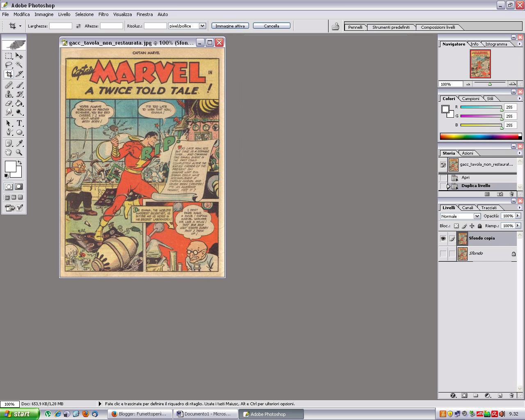Open the Filtro menu

[103, 14]
